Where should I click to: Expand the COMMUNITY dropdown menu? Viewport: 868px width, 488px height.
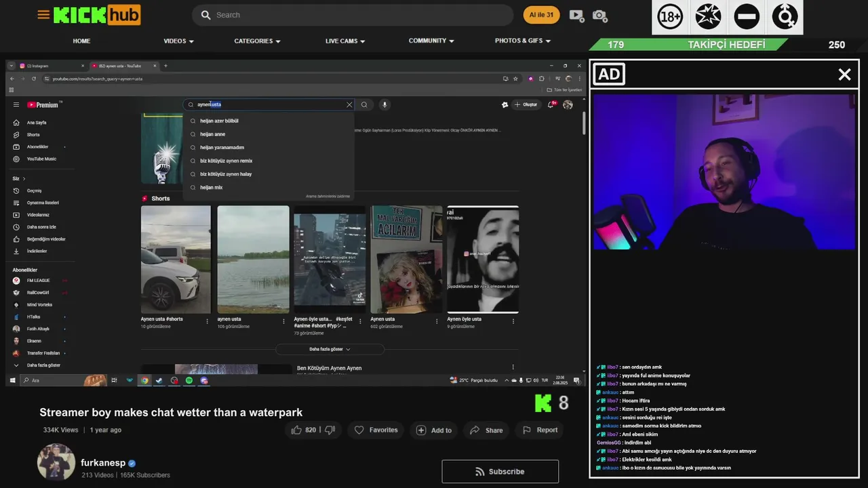coord(431,41)
